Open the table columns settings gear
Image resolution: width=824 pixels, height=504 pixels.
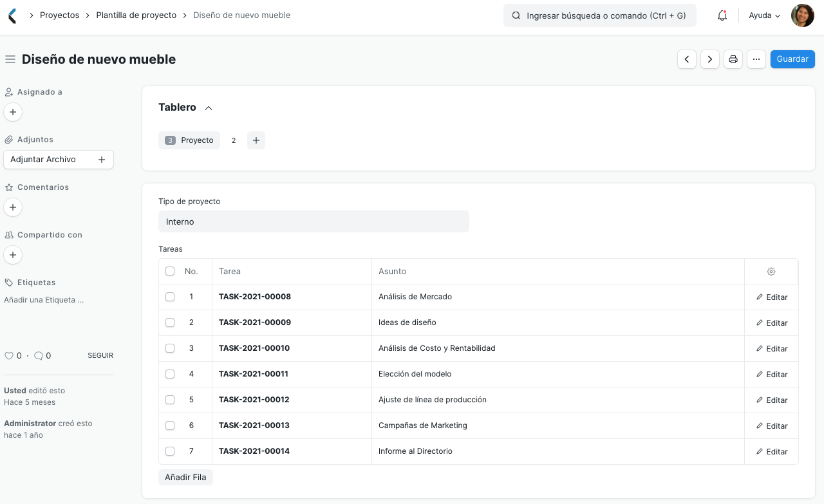[771, 271]
